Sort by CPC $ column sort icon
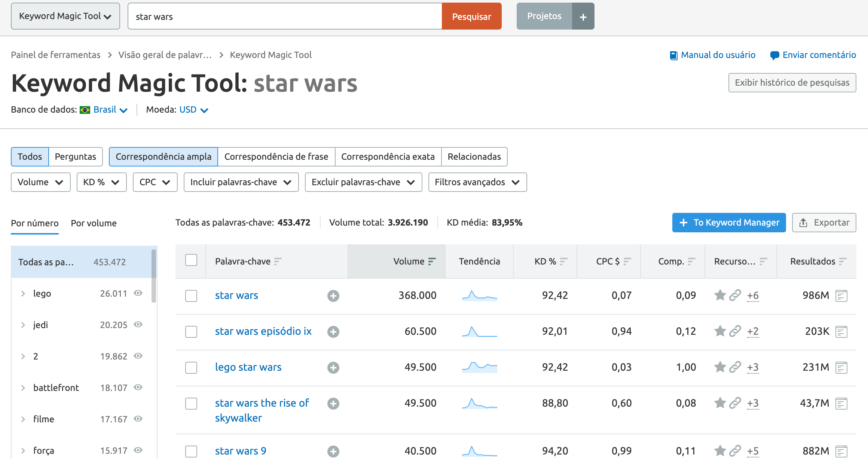 coord(627,261)
